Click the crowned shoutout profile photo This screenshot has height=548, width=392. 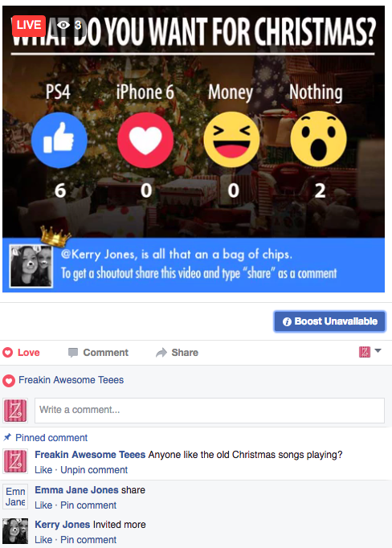click(x=31, y=266)
